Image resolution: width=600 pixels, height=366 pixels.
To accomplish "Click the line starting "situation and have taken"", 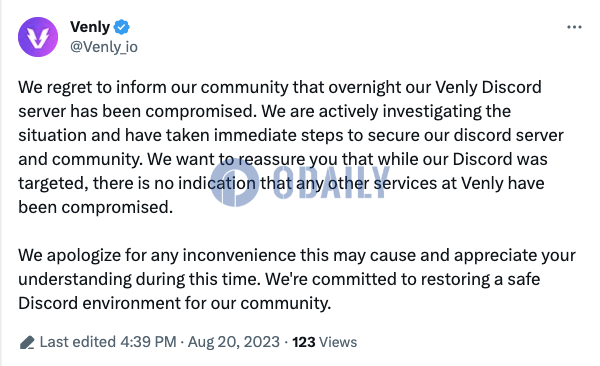I will 291,136.
